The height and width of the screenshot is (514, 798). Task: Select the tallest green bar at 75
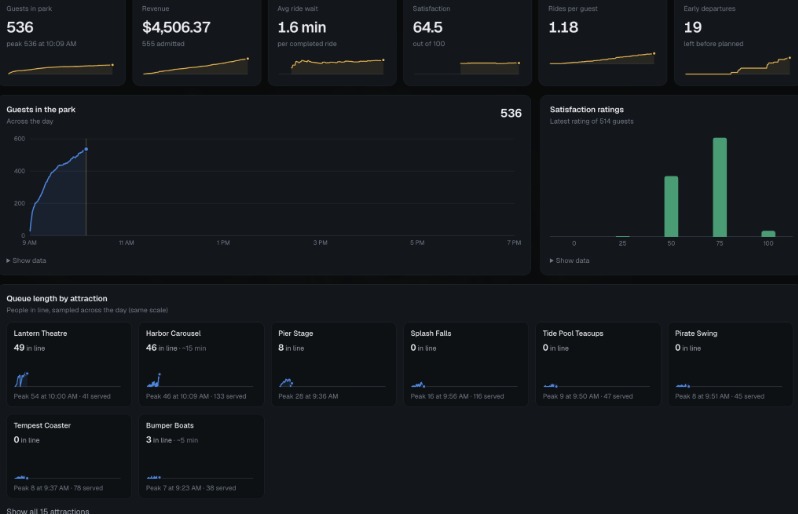(x=720, y=187)
